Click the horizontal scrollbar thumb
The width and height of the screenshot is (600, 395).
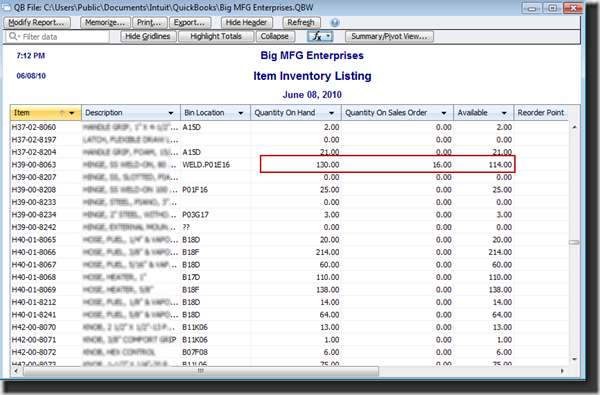pyautogui.click(x=201, y=371)
